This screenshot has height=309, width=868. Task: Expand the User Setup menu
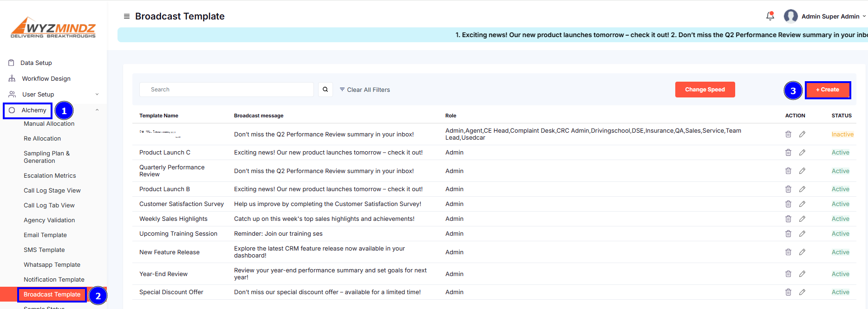97,95
